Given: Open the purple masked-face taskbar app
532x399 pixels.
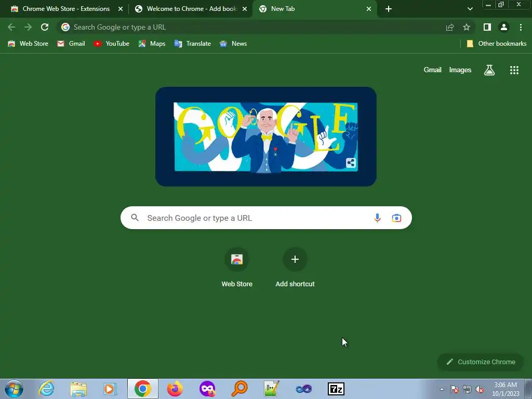Looking at the screenshot, I should tap(207, 389).
